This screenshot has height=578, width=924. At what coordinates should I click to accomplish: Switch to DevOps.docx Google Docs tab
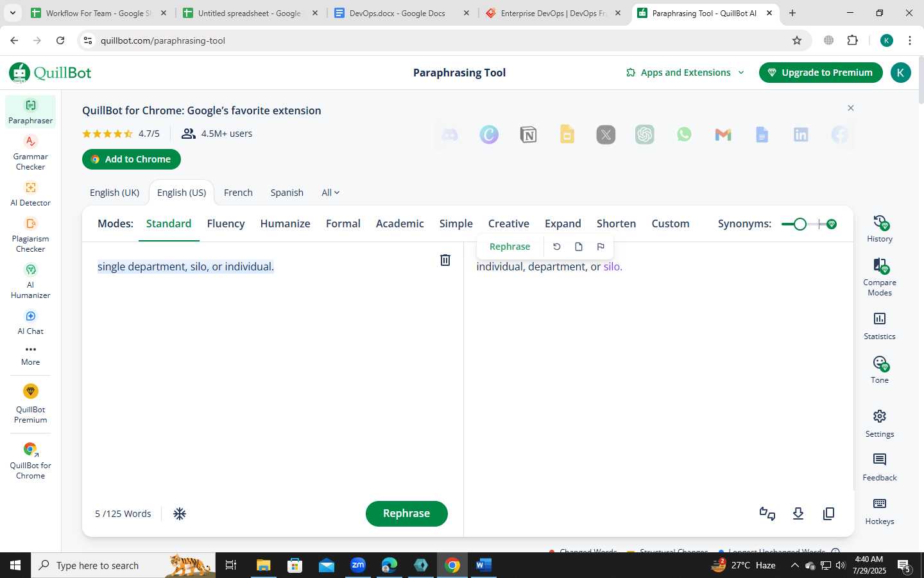point(402,13)
